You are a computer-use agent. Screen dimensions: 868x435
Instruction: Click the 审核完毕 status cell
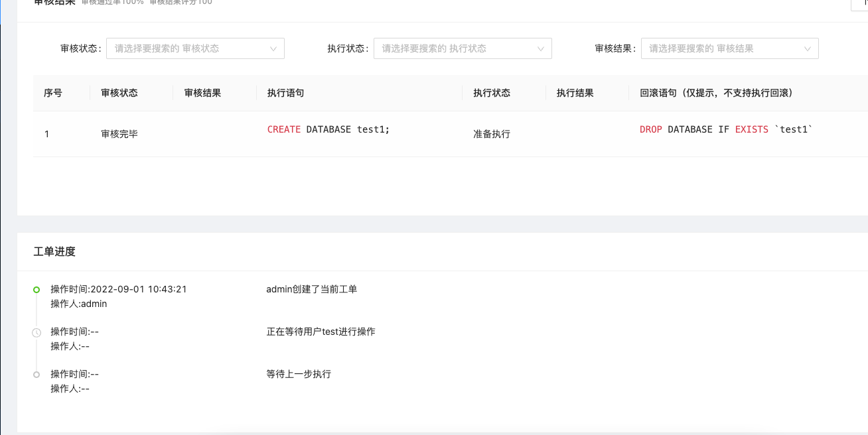(x=119, y=134)
